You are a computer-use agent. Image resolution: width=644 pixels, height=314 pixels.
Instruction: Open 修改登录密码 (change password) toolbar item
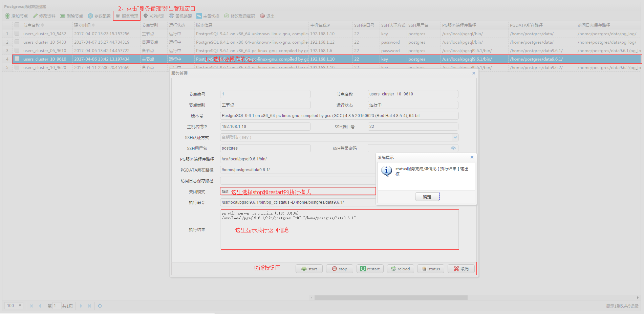pyautogui.click(x=239, y=16)
